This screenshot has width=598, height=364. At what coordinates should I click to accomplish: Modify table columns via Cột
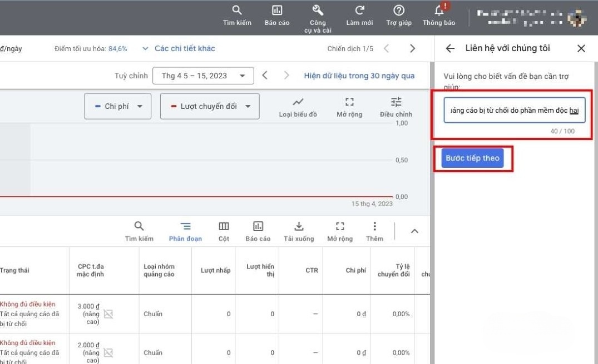click(x=224, y=231)
